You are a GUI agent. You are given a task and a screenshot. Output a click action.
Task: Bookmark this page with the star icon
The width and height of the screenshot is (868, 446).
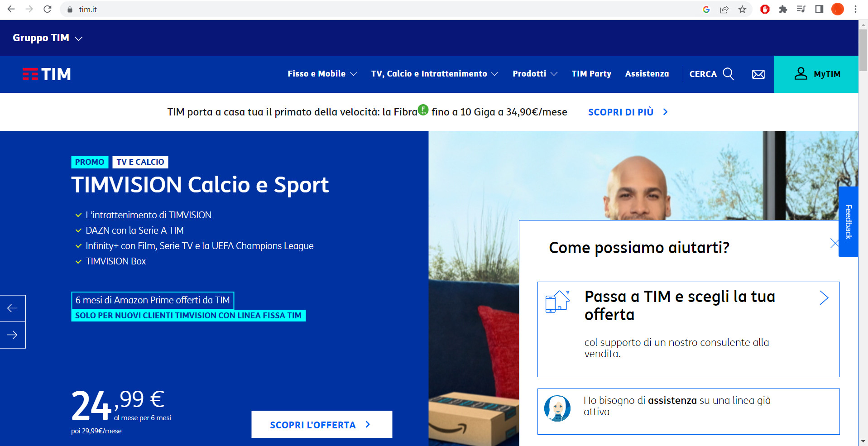(742, 10)
